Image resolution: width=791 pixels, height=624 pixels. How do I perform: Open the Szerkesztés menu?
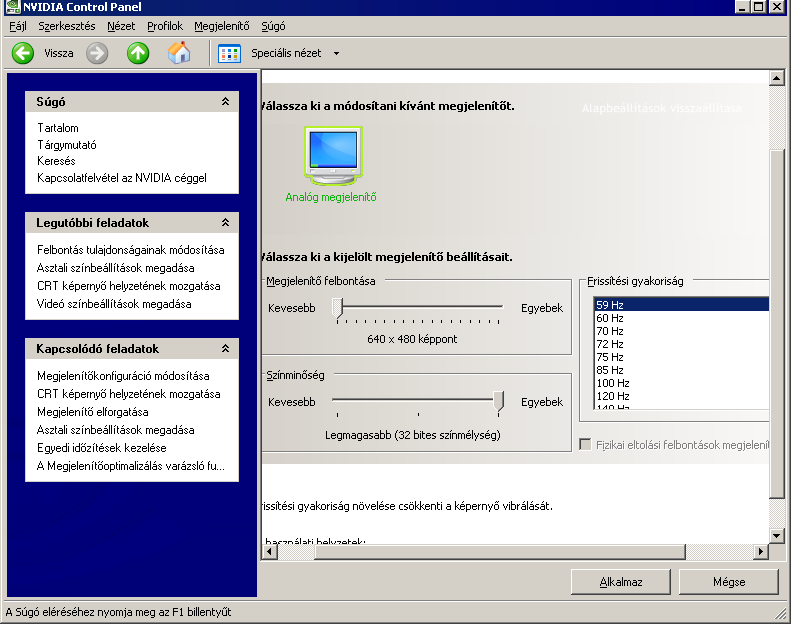coord(67,26)
